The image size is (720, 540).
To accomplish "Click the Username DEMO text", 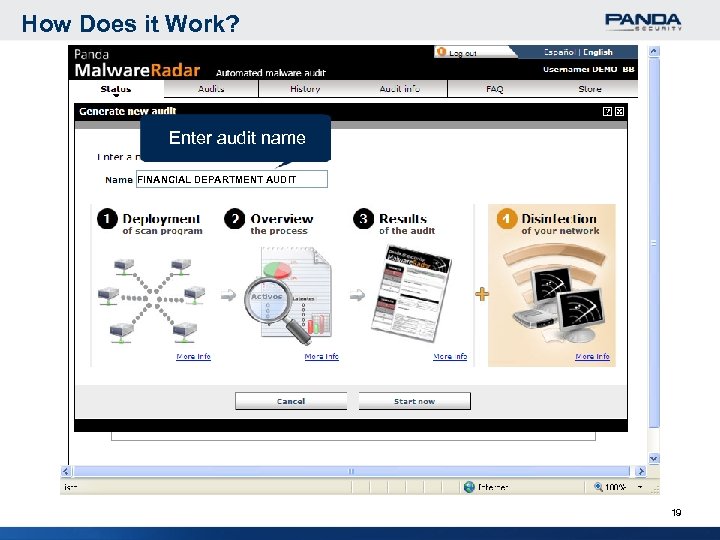I will (x=589, y=69).
